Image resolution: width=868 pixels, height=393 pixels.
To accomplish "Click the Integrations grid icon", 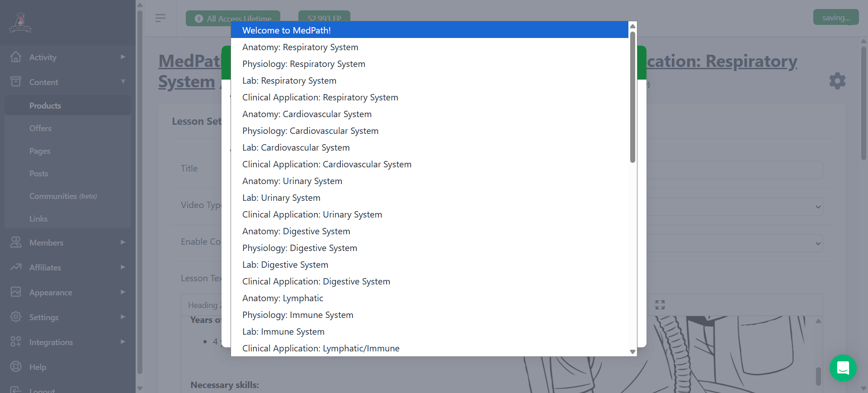I will click(16, 342).
